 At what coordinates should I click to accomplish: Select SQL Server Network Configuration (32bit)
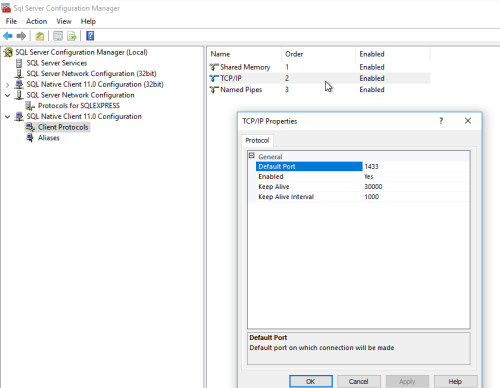[91, 74]
